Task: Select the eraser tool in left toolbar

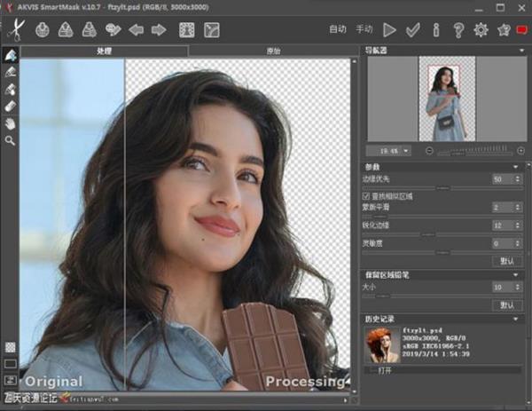Action: [11, 107]
